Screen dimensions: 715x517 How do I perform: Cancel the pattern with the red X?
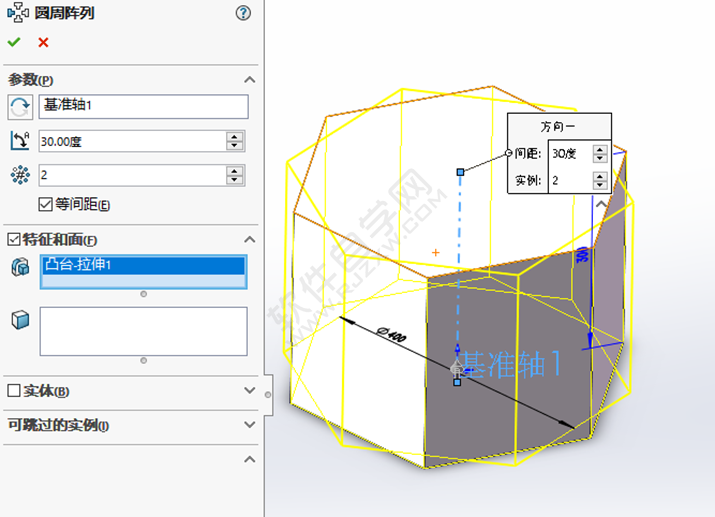pos(43,42)
